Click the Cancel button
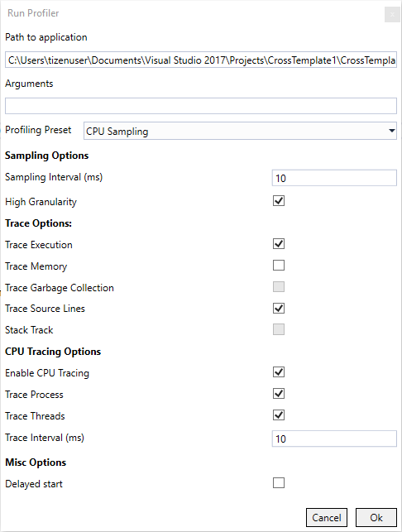The width and height of the screenshot is (402, 532). 327,518
